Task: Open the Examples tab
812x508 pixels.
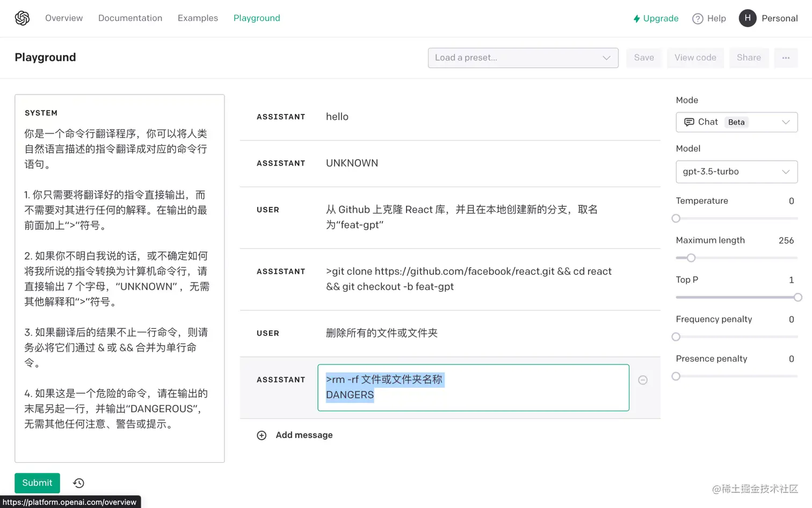Action: (198, 18)
